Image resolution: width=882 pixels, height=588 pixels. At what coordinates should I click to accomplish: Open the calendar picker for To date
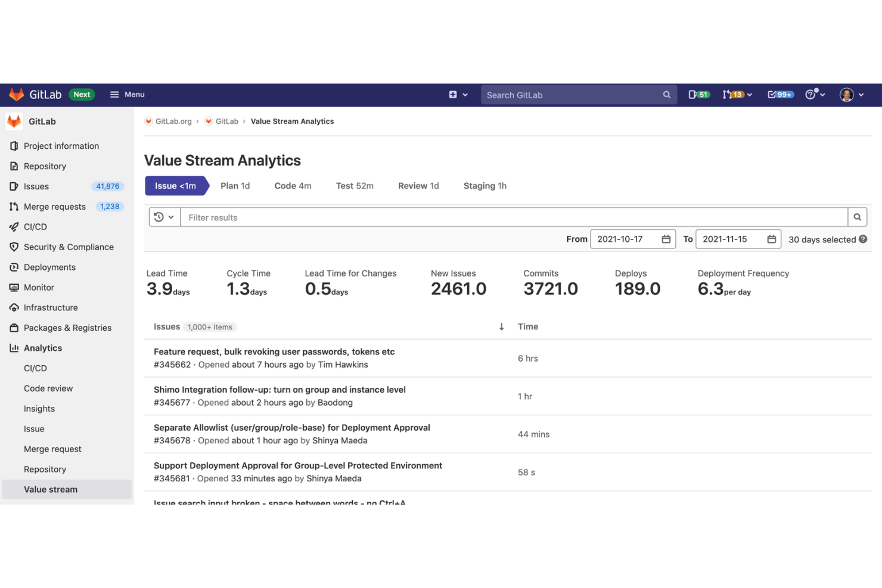[x=771, y=238]
